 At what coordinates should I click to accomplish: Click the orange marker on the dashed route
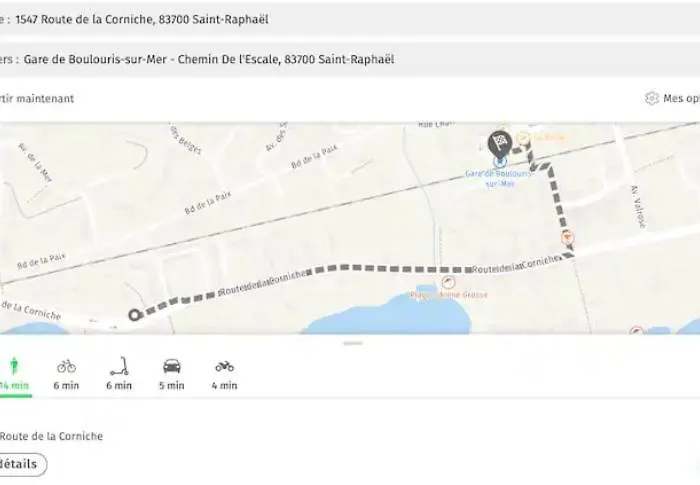tap(568, 237)
